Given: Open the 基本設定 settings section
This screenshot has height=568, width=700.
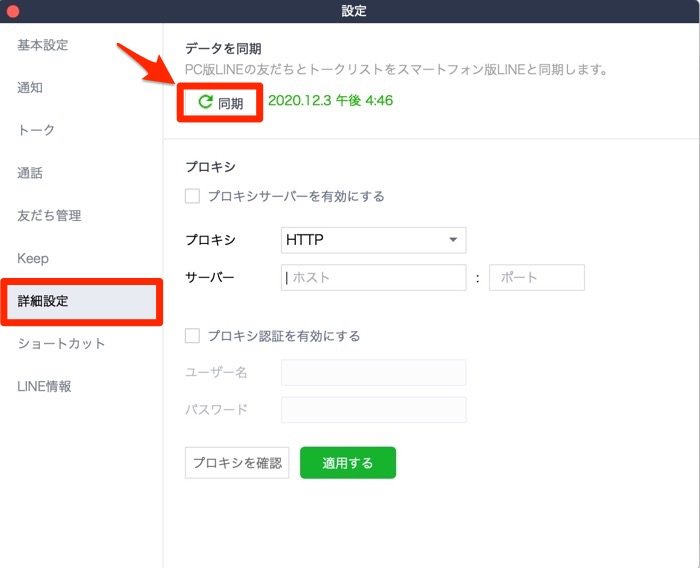Looking at the screenshot, I should [x=43, y=45].
